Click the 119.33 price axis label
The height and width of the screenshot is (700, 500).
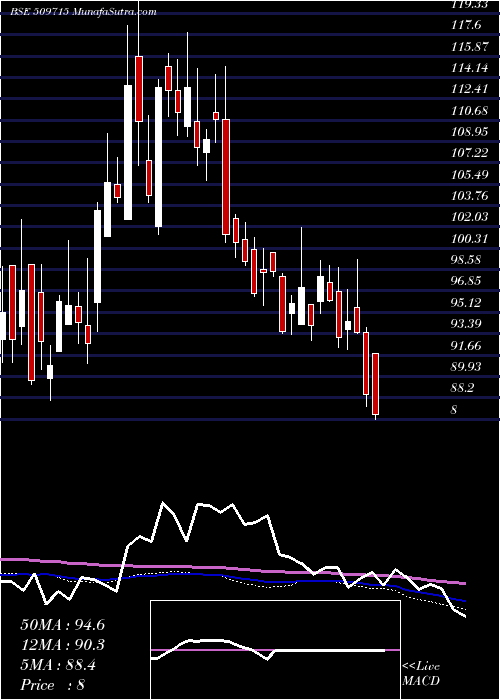click(469, 4)
